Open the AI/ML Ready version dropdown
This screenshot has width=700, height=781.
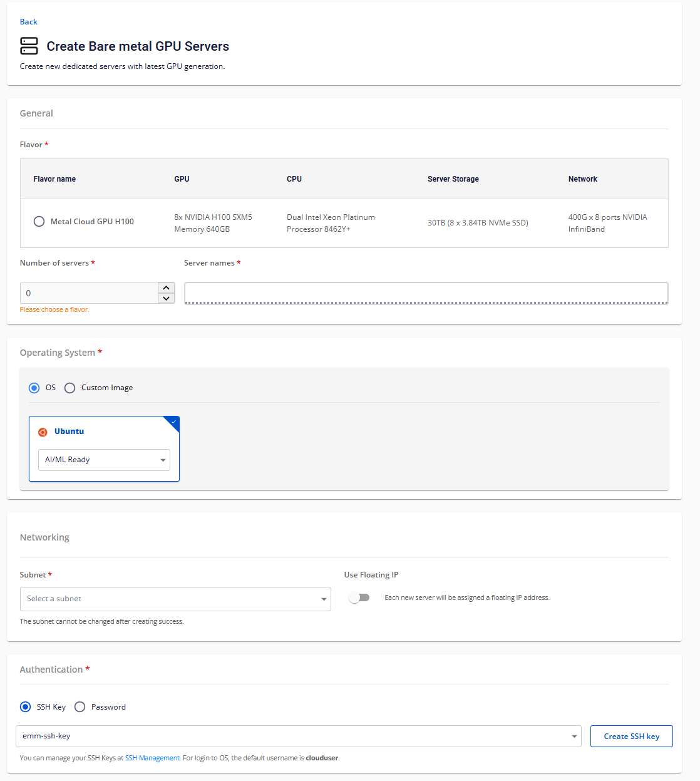(104, 460)
